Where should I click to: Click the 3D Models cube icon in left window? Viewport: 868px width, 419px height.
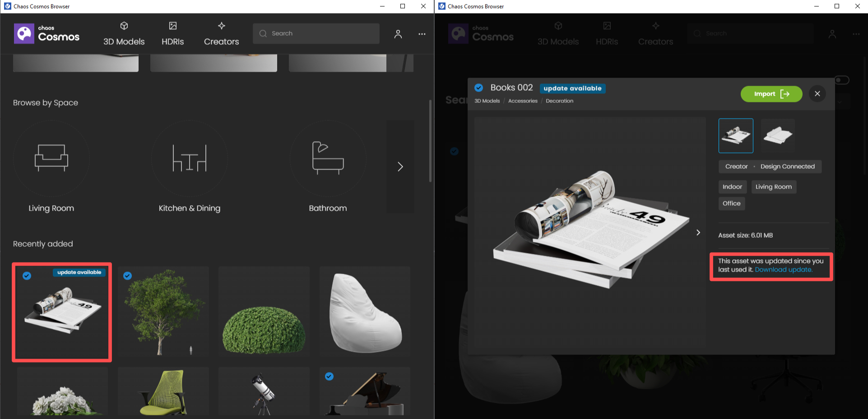tap(124, 26)
